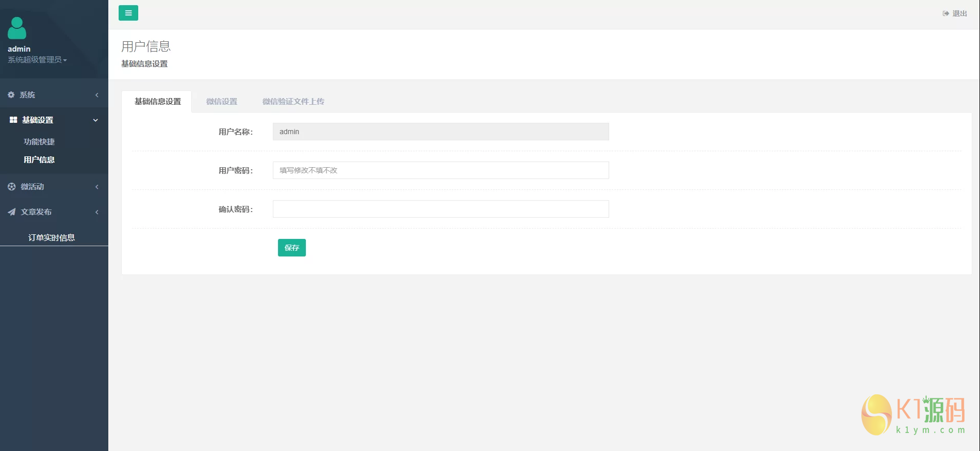Click the grid icon beside 基础设置
980x451 pixels.
click(13, 120)
